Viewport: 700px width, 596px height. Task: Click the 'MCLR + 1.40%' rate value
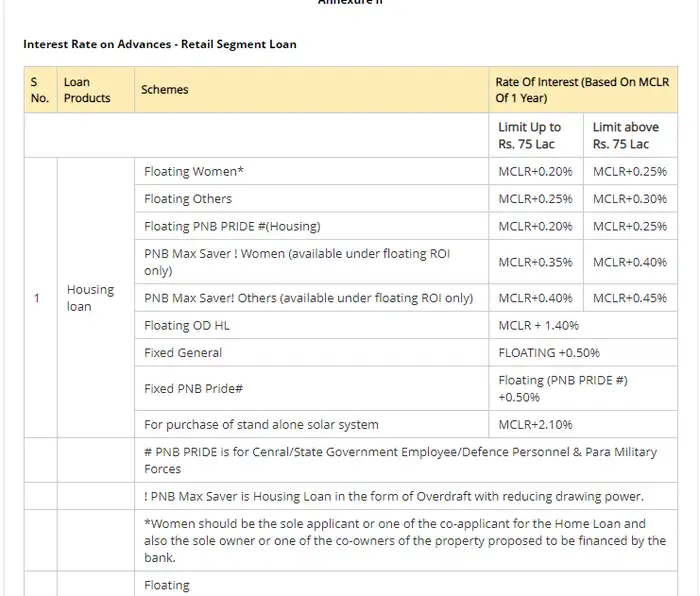click(x=538, y=325)
